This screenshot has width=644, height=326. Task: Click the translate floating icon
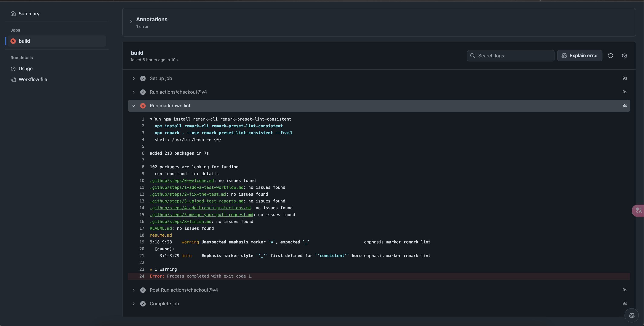(638, 210)
